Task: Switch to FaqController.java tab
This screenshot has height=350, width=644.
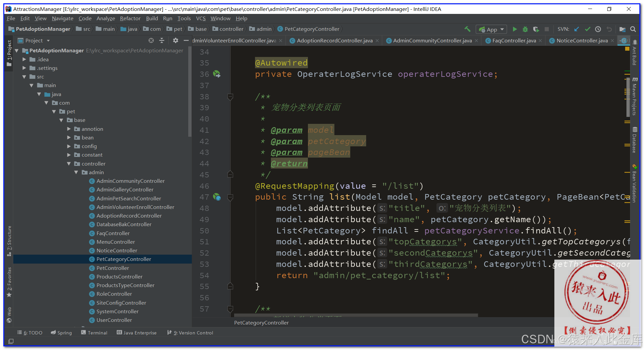Action: (x=514, y=40)
